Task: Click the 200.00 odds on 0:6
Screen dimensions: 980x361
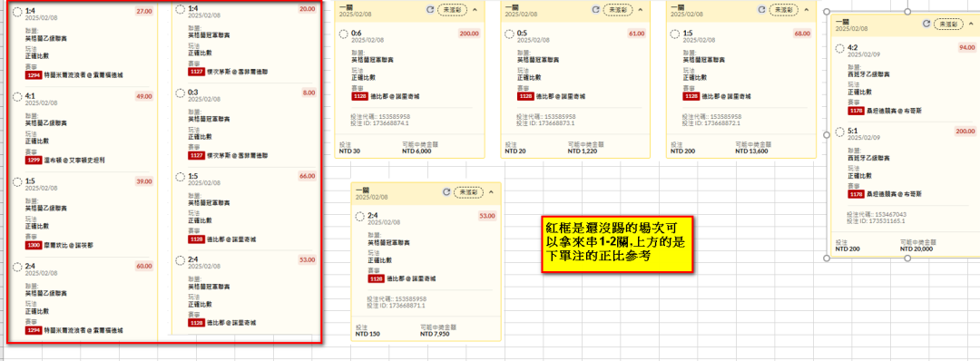Action: click(469, 34)
